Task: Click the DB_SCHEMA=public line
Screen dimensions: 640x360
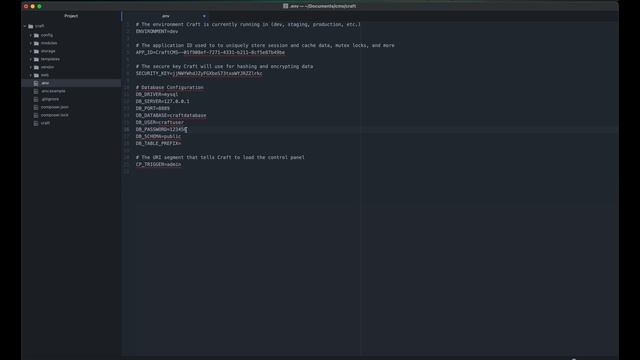Action: pyautogui.click(x=158, y=136)
